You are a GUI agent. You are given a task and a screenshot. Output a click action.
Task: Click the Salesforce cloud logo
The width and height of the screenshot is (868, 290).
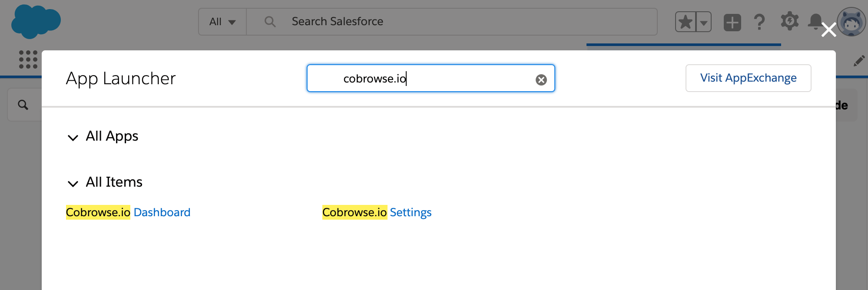tap(36, 22)
